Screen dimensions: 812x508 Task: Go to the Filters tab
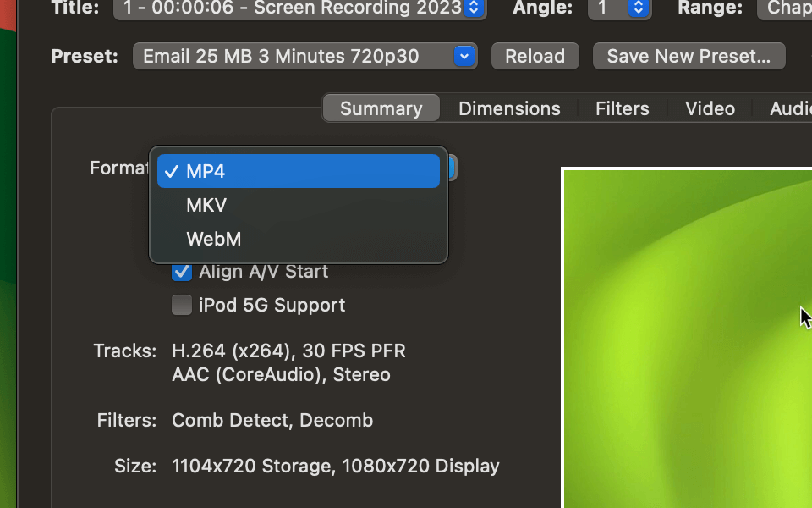tap(622, 108)
